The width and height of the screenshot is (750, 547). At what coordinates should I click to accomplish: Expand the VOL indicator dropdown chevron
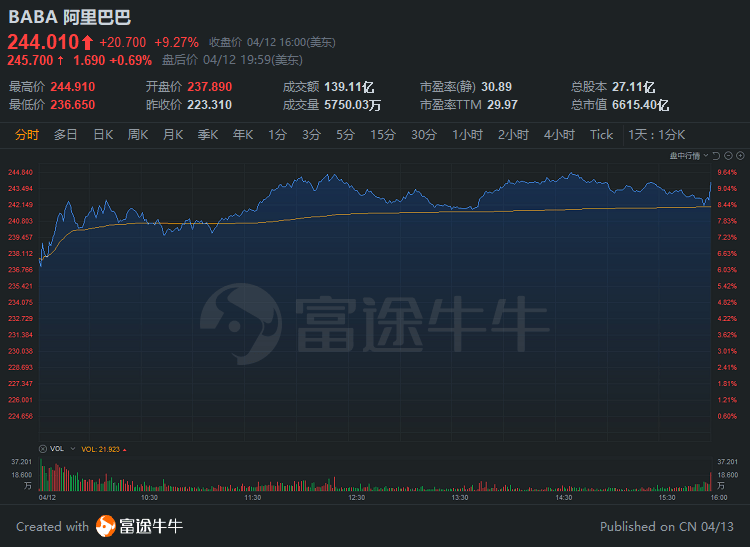coord(73,449)
